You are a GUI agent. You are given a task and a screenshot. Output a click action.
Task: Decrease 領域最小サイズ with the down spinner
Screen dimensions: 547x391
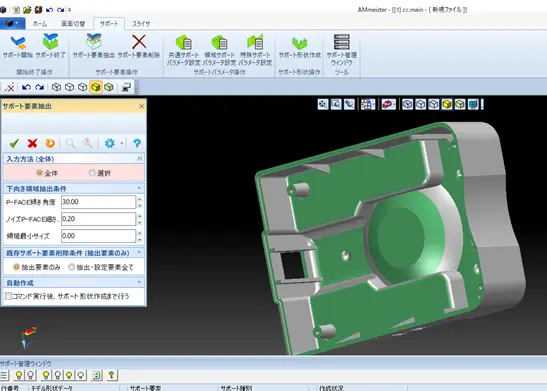click(140, 239)
